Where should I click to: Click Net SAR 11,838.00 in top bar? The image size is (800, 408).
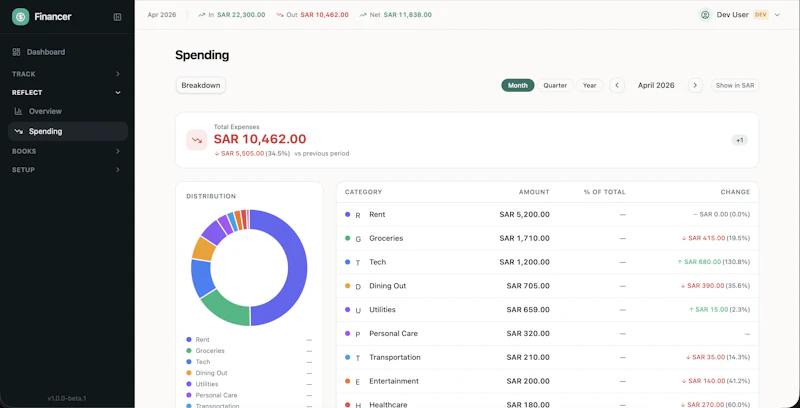click(408, 15)
